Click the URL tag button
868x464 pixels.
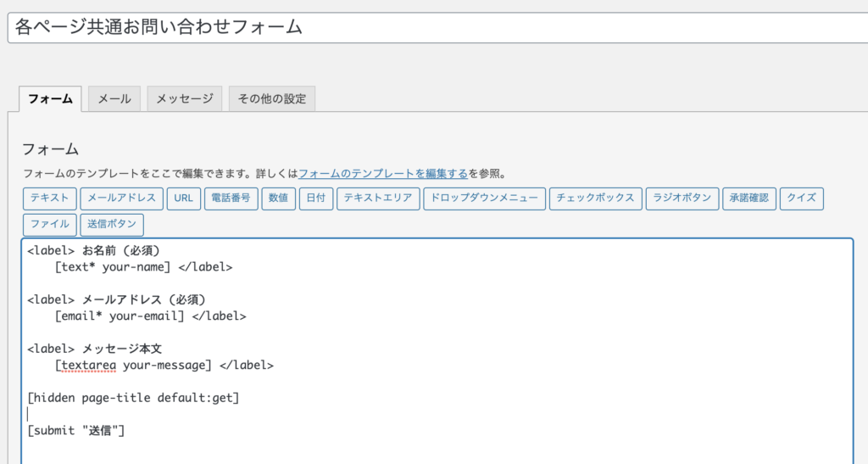point(183,198)
